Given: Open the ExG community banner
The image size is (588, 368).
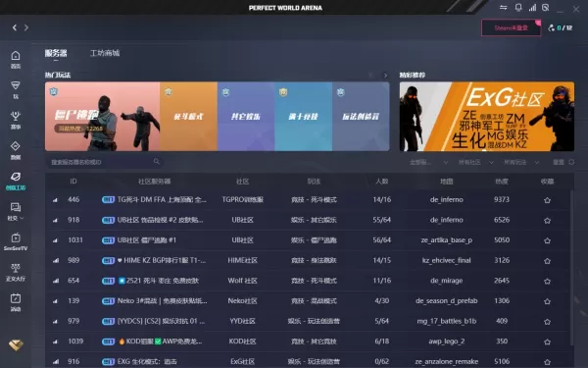Looking at the screenshot, I should coord(487,117).
